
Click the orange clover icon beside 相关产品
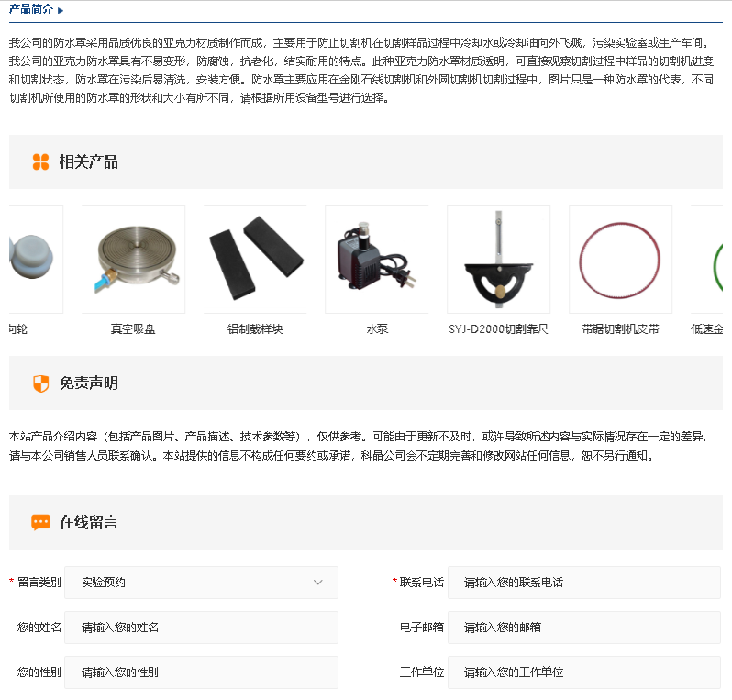(x=40, y=162)
